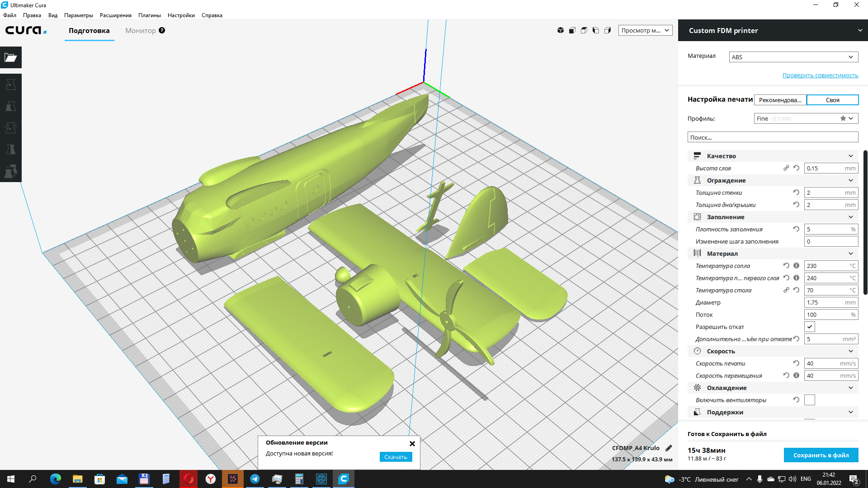This screenshot has width=868, height=488.
Task: Set camera to top view cube
Action: pos(584,30)
